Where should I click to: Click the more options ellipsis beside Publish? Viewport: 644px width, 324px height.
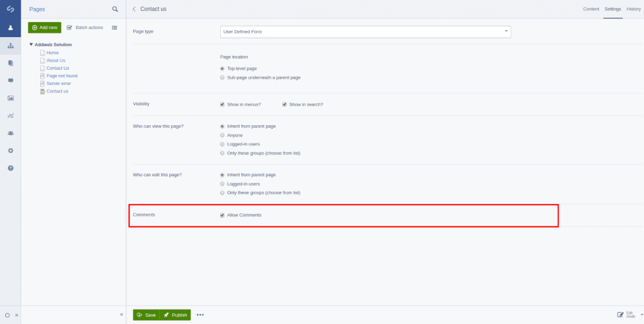click(x=200, y=315)
